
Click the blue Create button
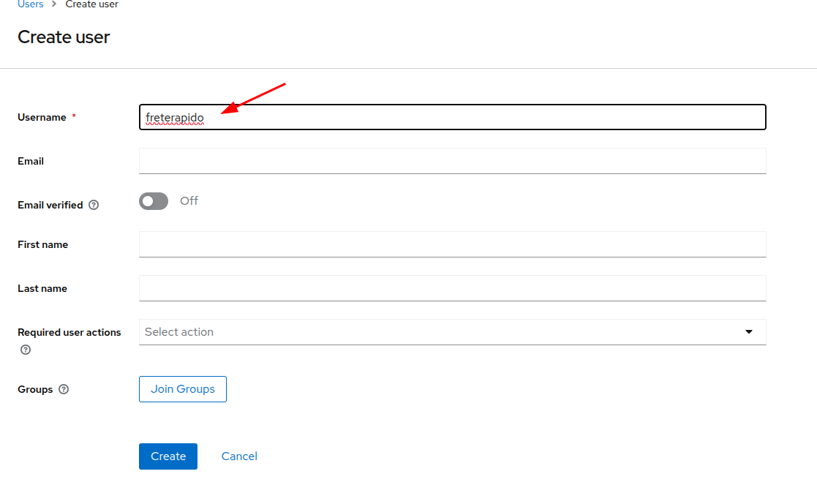(168, 456)
